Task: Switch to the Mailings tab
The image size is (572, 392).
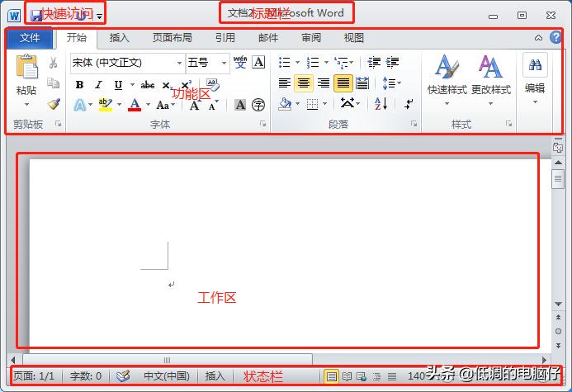Action: (x=268, y=38)
